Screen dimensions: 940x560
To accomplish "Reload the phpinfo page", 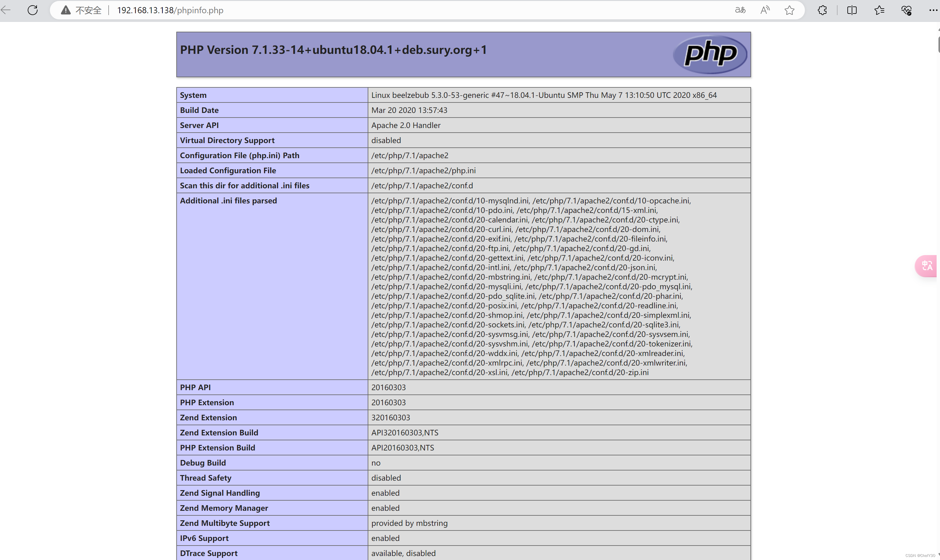I will point(33,10).
